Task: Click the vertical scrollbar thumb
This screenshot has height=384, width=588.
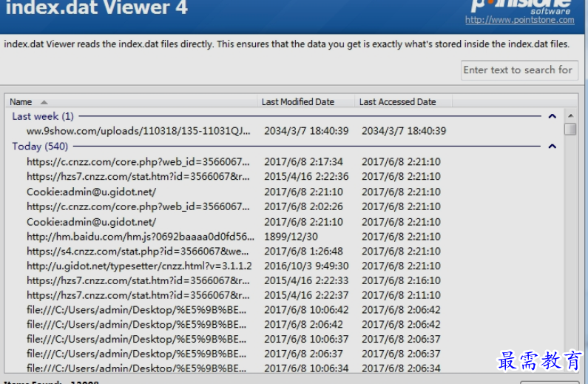Action: tap(570, 129)
